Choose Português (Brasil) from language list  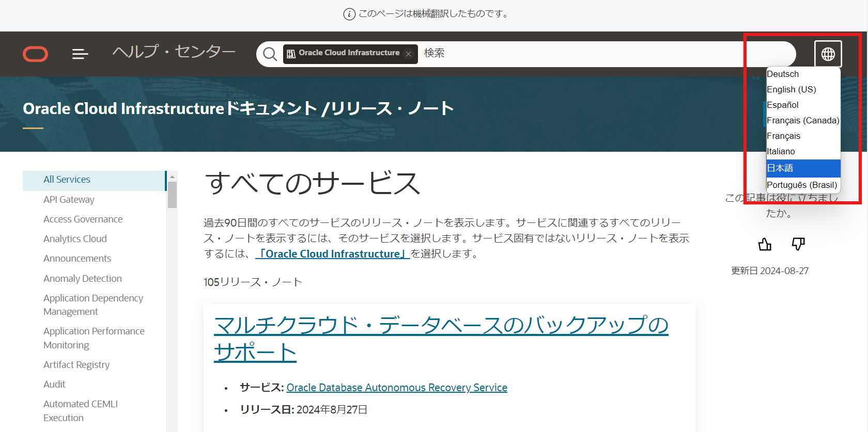[803, 185]
